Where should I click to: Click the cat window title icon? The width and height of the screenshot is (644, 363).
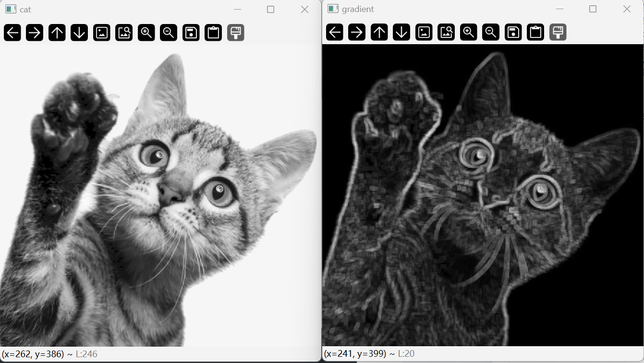pyautogui.click(x=11, y=9)
